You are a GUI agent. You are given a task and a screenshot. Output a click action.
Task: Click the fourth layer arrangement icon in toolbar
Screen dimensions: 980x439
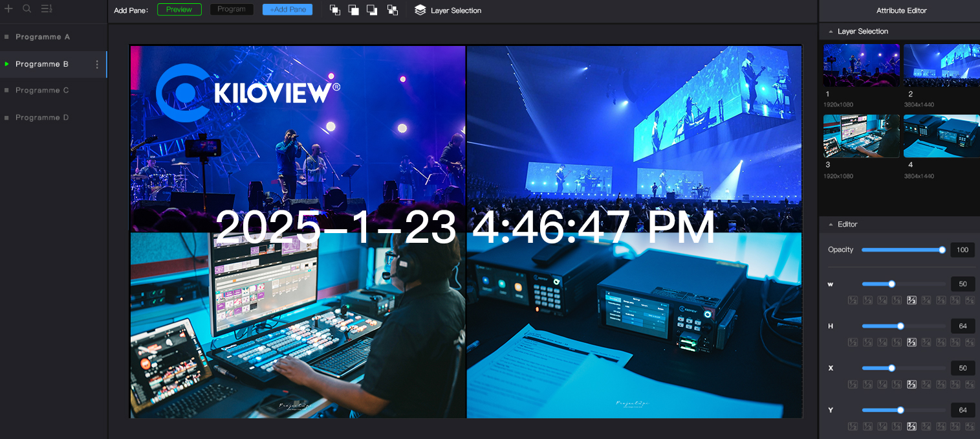pos(392,10)
